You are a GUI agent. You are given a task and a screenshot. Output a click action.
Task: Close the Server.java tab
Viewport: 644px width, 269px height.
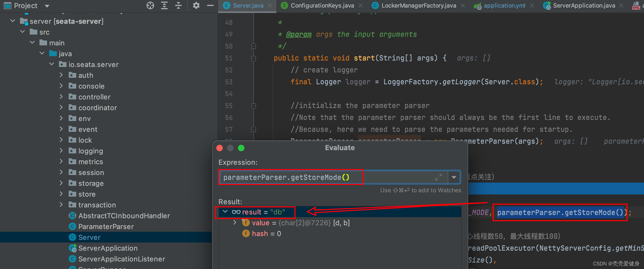click(270, 6)
